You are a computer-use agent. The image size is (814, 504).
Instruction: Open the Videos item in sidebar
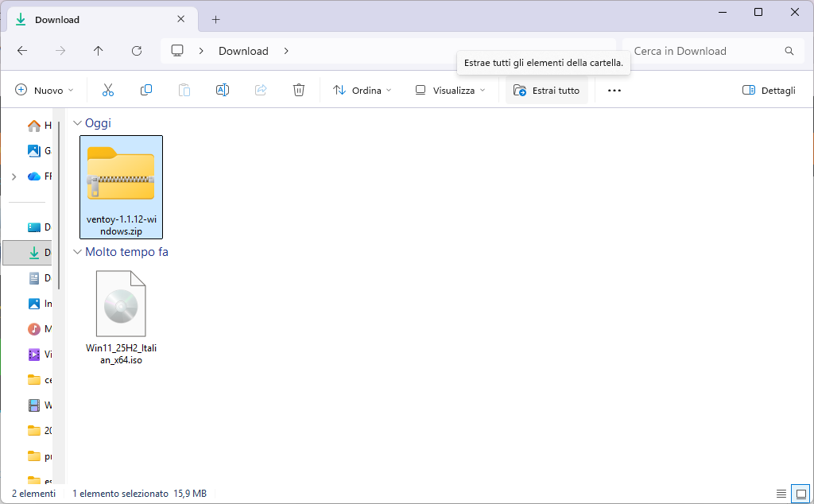[x=39, y=355]
